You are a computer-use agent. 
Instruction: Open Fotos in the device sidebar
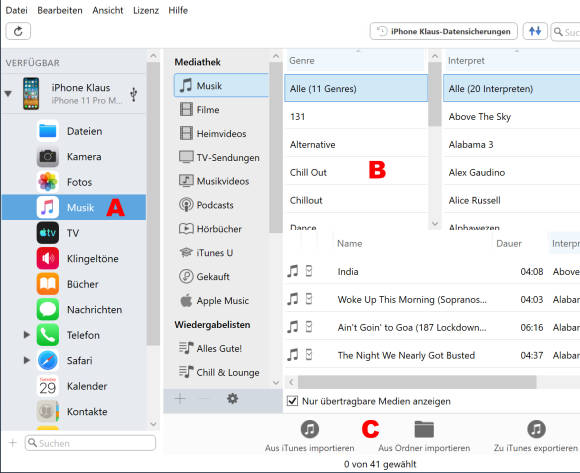(x=74, y=182)
